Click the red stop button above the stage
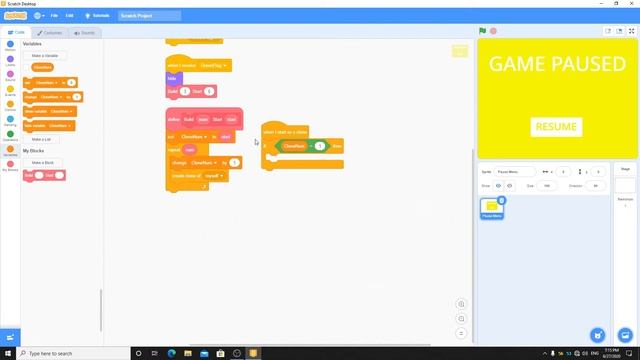This screenshot has height=360, width=640. 493,31
